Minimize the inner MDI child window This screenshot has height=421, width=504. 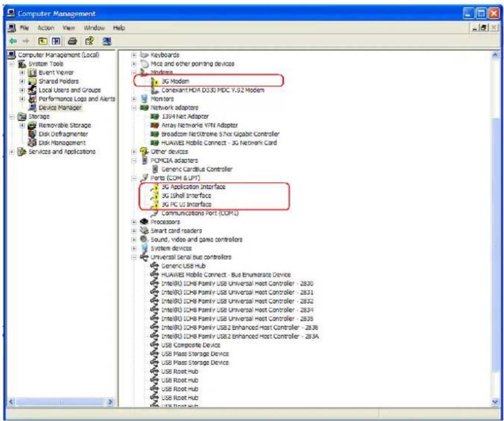click(x=475, y=28)
